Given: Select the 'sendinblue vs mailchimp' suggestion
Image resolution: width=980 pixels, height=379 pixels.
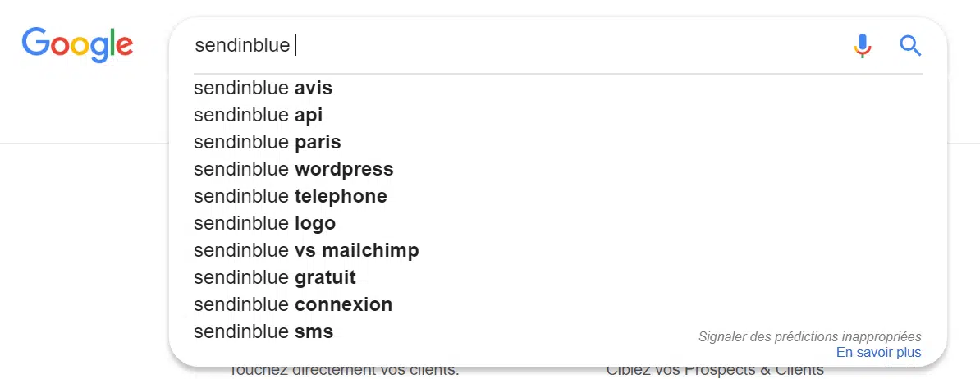Looking at the screenshot, I should (x=306, y=250).
